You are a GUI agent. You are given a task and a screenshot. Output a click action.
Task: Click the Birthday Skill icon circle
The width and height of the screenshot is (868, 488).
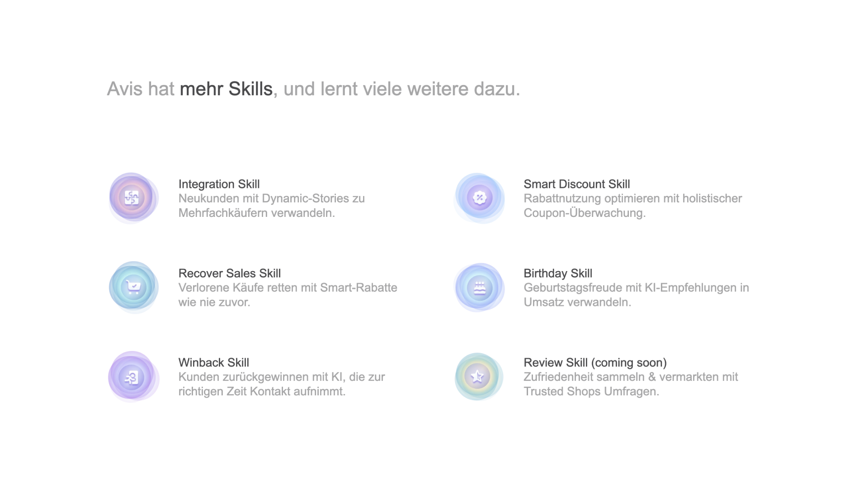click(x=479, y=287)
